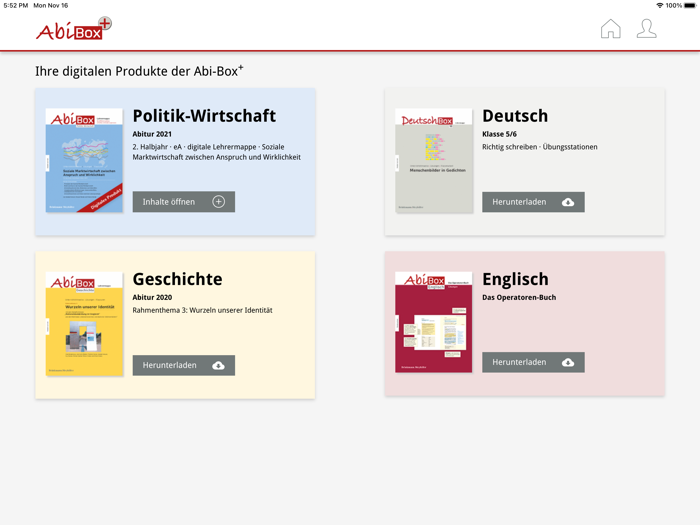Click the cloud download icon for Deutsch
The image size is (700, 525).
[568, 202]
